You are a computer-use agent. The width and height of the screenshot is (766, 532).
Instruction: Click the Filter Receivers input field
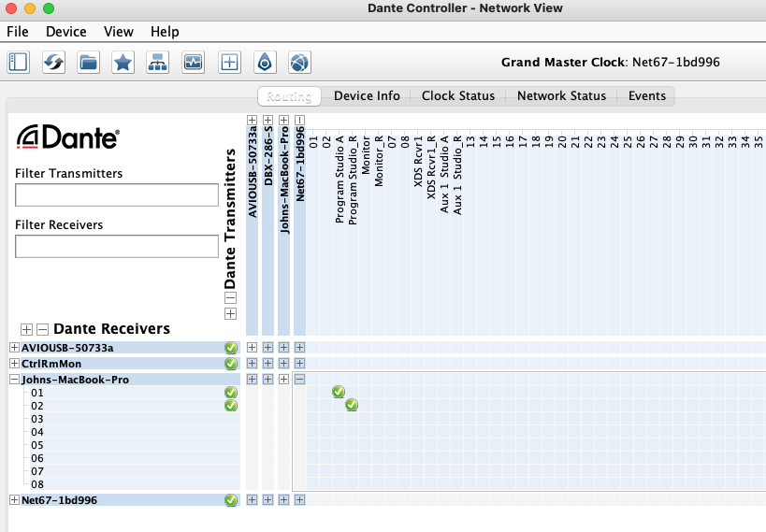pos(117,247)
